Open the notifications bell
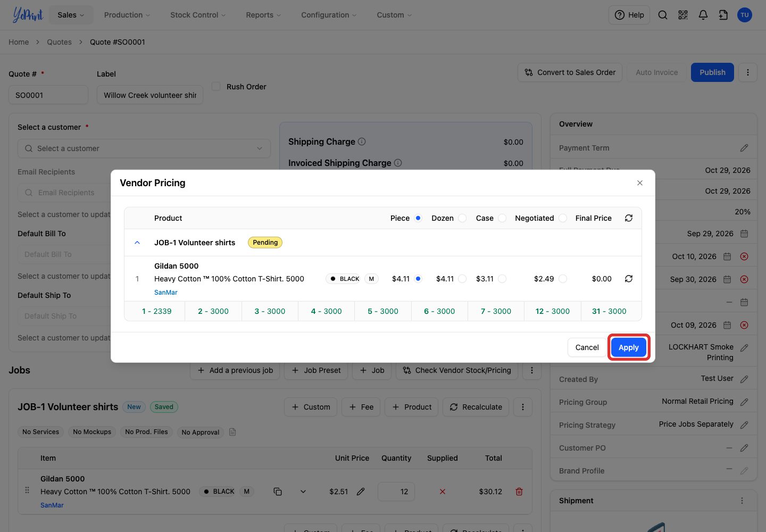This screenshot has width=766, height=532. pos(703,15)
